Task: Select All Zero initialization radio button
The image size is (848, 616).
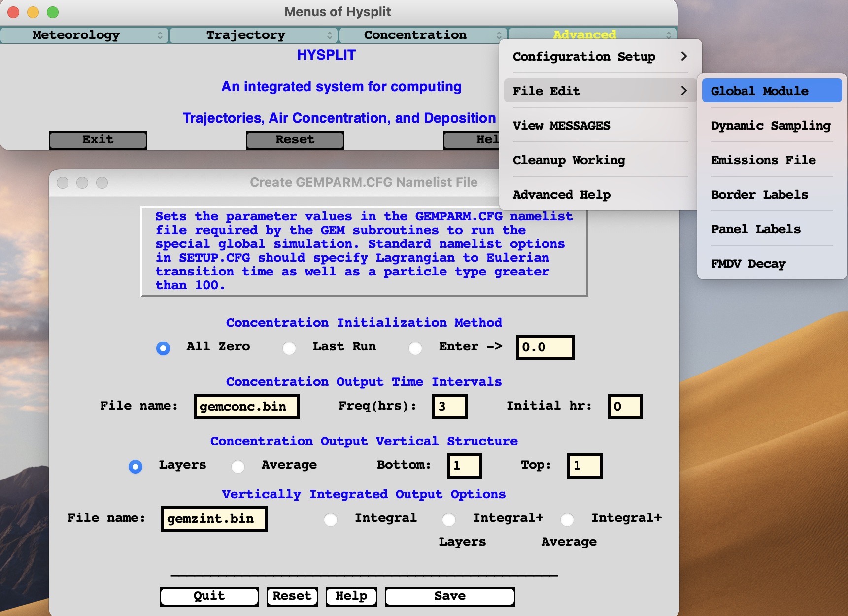Action: [x=163, y=348]
